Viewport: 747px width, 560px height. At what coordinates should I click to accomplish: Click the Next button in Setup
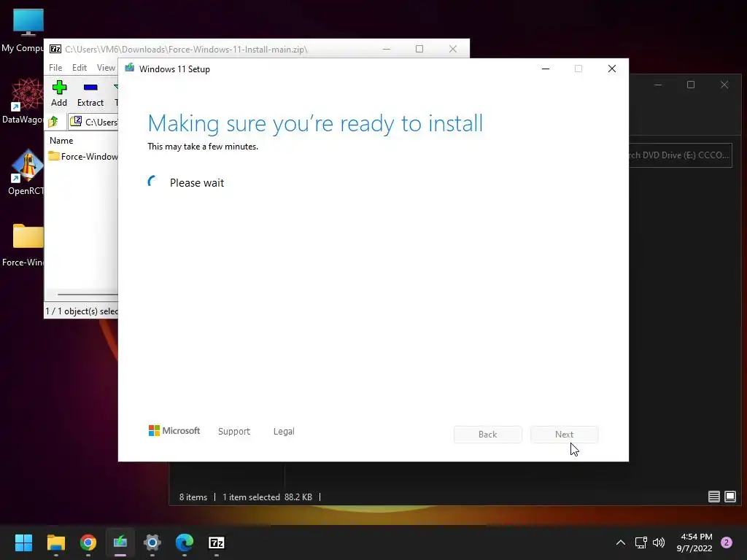[x=564, y=435]
